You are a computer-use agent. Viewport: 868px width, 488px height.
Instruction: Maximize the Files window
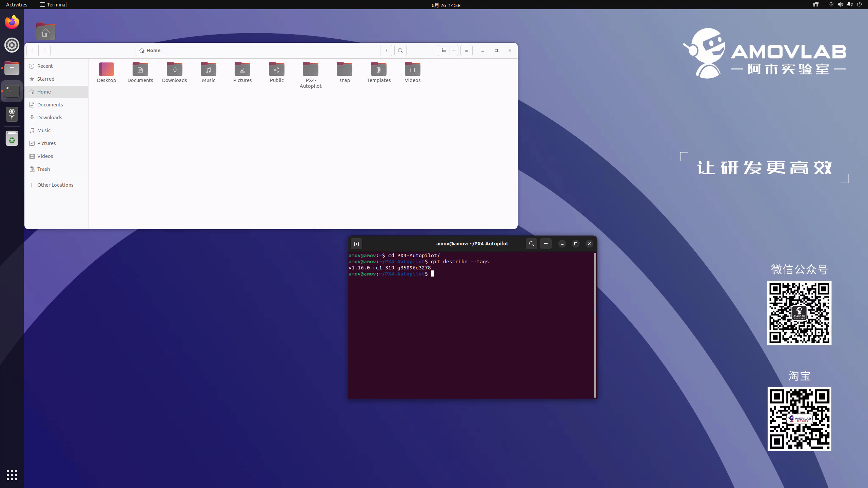click(496, 50)
